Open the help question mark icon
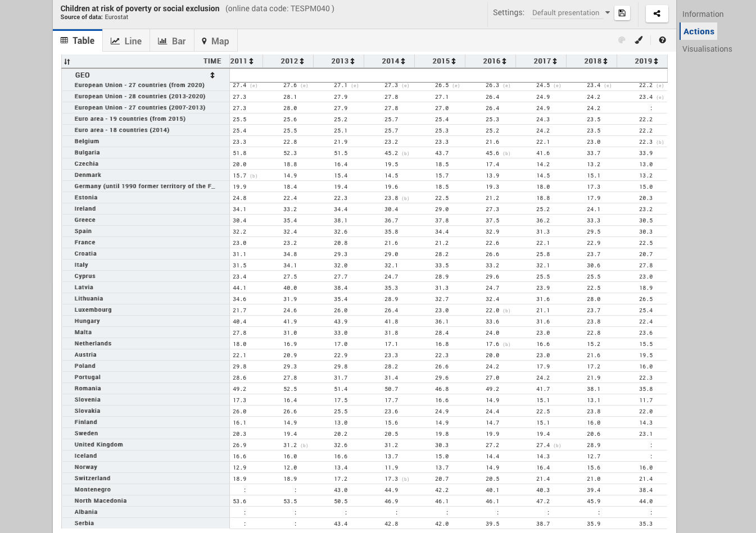 pos(662,40)
